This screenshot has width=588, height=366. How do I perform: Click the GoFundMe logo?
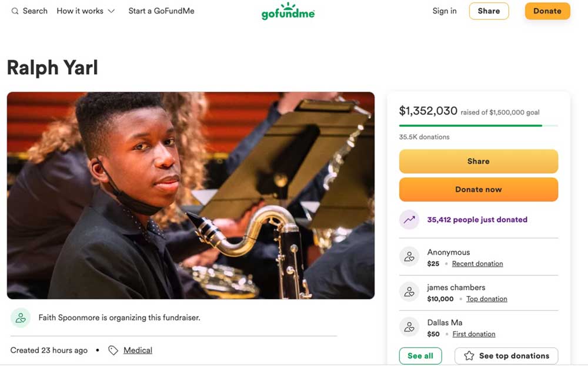tap(288, 11)
